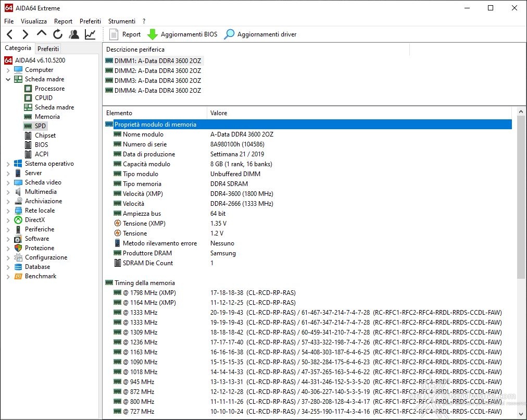Click the Report toolbar button
The width and height of the screenshot is (527, 420).
point(125,34)
